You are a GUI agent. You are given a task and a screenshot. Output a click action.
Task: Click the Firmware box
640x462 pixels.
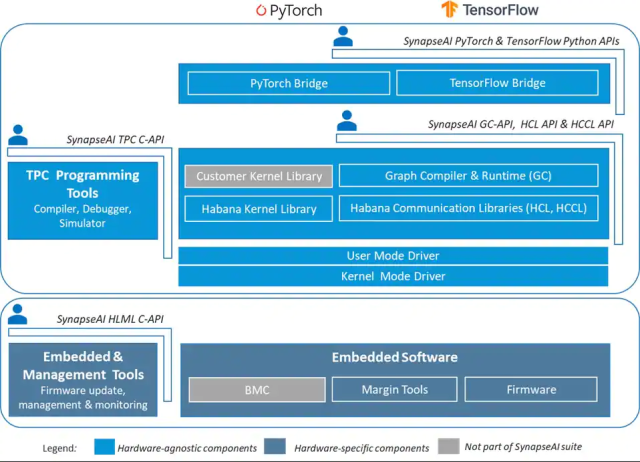click(x=531, y=389)
